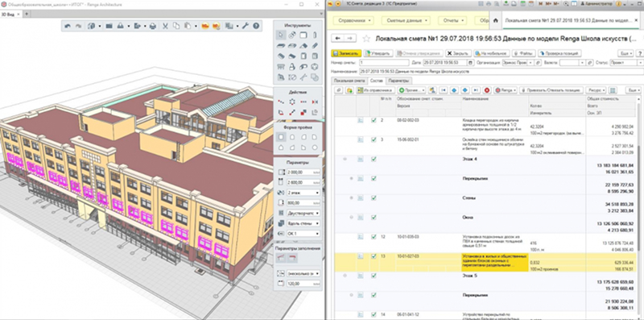644x320 pixels.
Task: Select rectangular opening shape in Форма проёма
Action: (281, 137)
